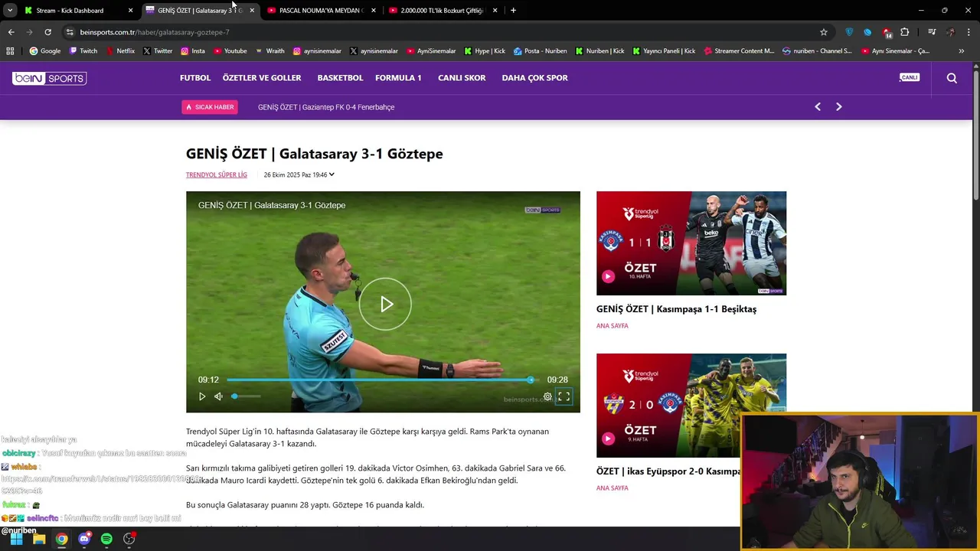Image resolution: width=980 pixels, height=551 pixels.
Task: Show previous hot news headline arrow
Action: coord(818,107)
